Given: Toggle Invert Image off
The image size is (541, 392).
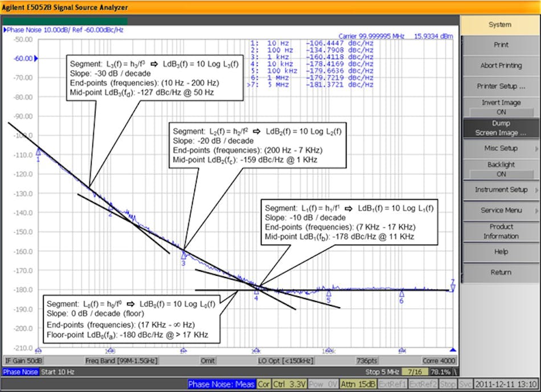Looking at the screenshot, I should click(x=501, y=107).
